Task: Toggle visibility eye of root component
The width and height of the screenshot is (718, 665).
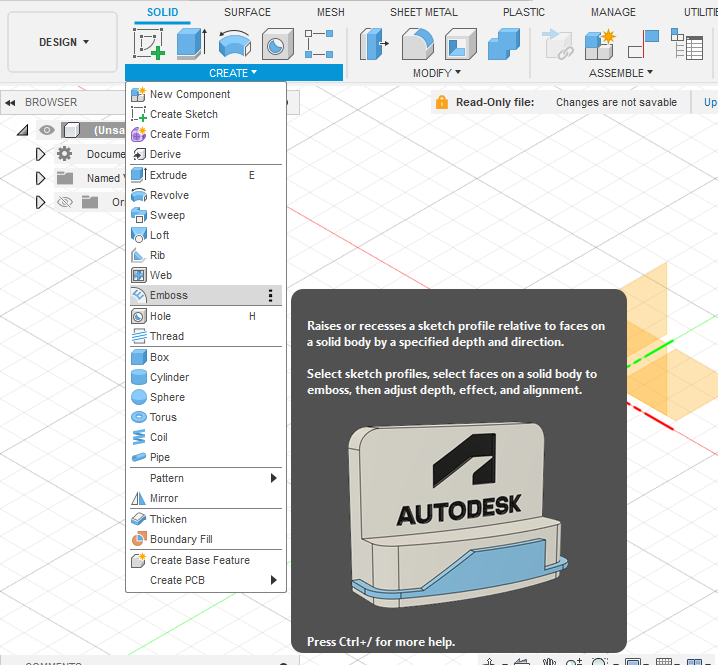Action: tap(47, 131)
